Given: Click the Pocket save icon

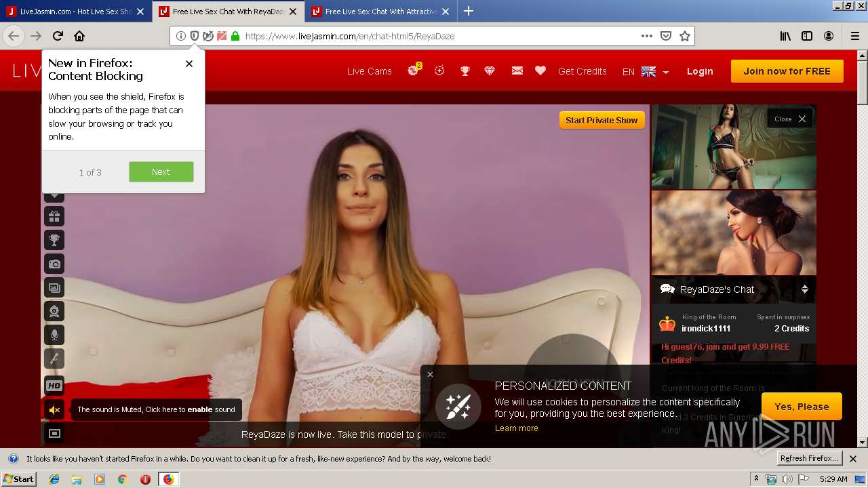Looking at the screenshot, I should pos(666,37).
